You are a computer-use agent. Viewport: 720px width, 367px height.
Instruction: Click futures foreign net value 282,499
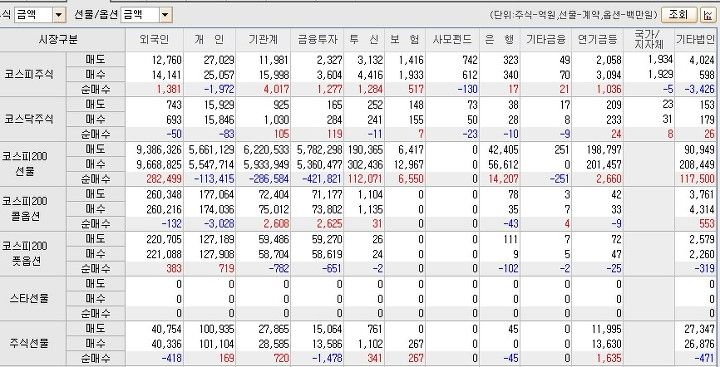(163, 179)
